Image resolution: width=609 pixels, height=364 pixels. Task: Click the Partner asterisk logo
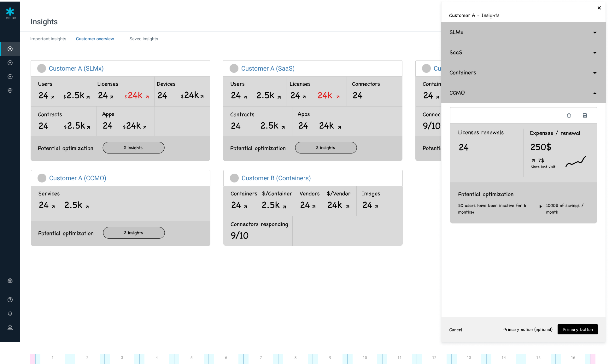coord(10,13)
